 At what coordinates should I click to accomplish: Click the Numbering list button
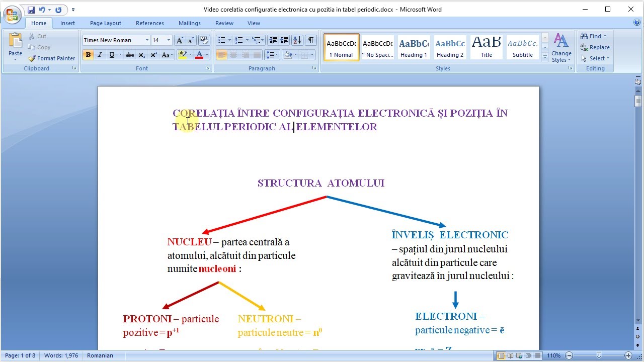239,40
